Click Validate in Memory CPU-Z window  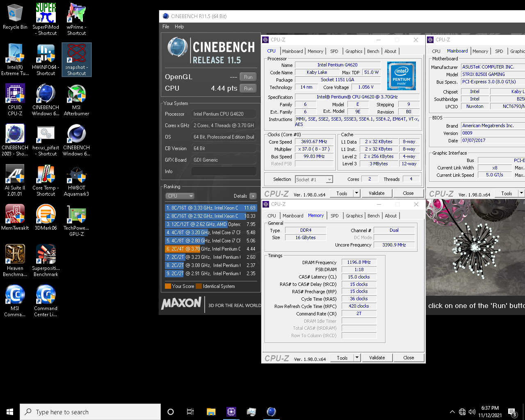[377, 358]
